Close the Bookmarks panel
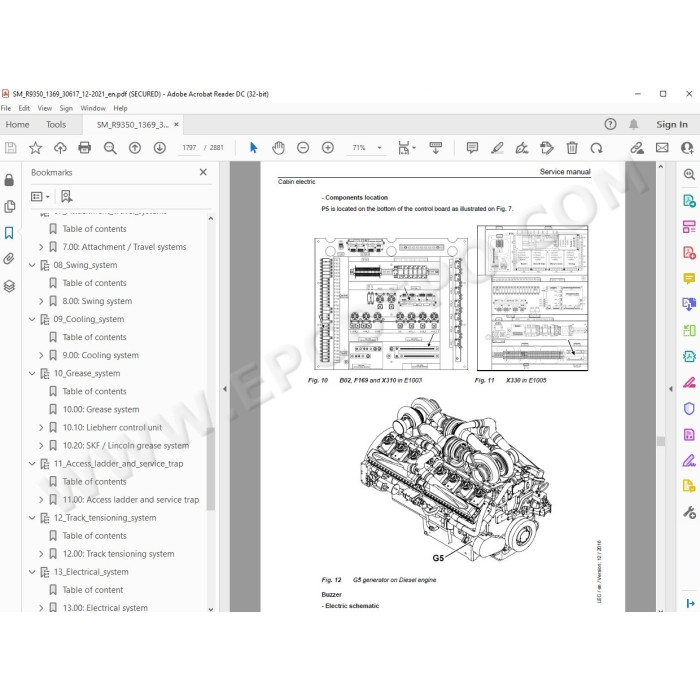The image size is (700, 700). coord(203,172)
